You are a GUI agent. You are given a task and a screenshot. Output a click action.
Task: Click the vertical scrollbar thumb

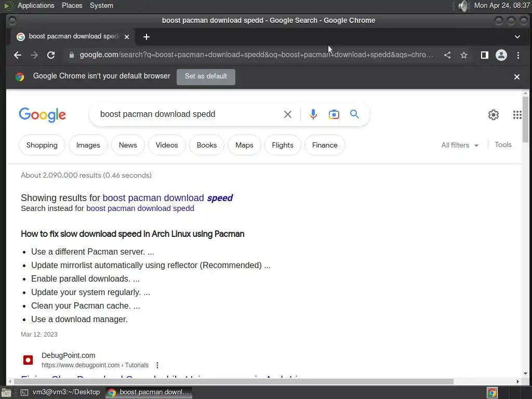coord(525,119)
